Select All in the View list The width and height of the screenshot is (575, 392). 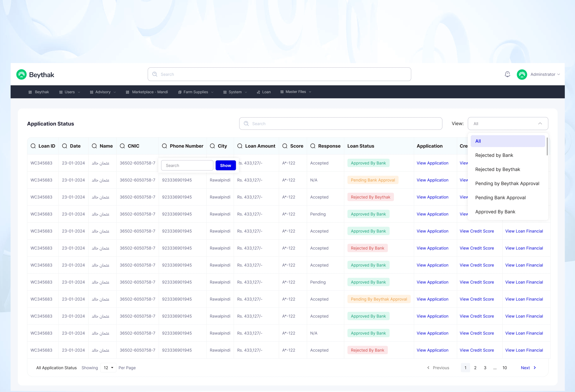(508, 141)
